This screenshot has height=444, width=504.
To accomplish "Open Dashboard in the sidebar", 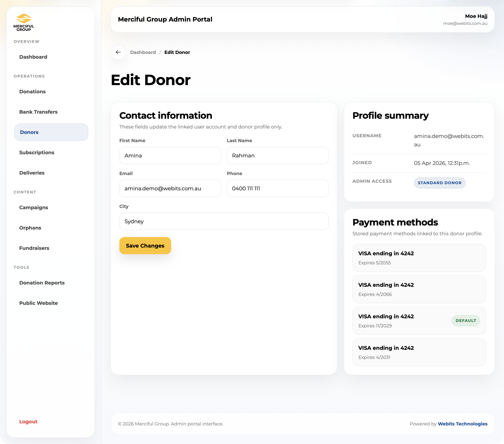I will coord(33,57).
